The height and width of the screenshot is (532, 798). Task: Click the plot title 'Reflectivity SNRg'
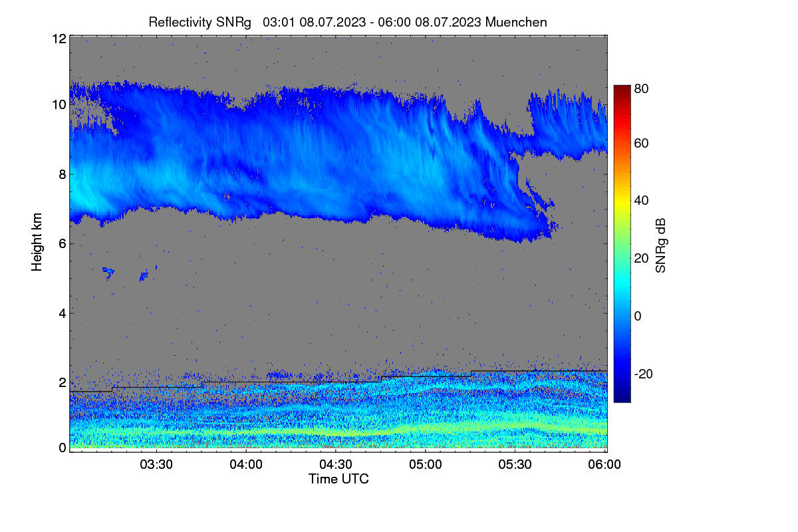coord(199,22)
